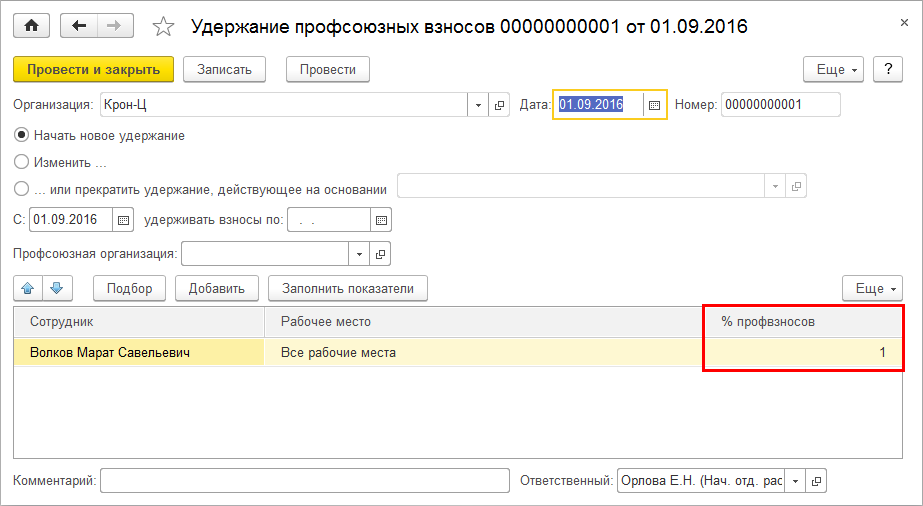Select Изменить ... radio option
This screenshot has height=506, width=923.
(21, 162)
